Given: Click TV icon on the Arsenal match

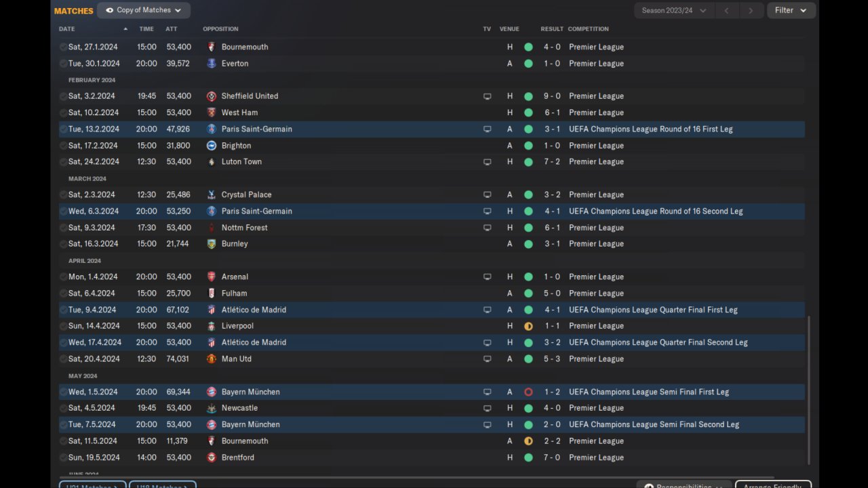Looking at the screenshot, I should [487, 277].
